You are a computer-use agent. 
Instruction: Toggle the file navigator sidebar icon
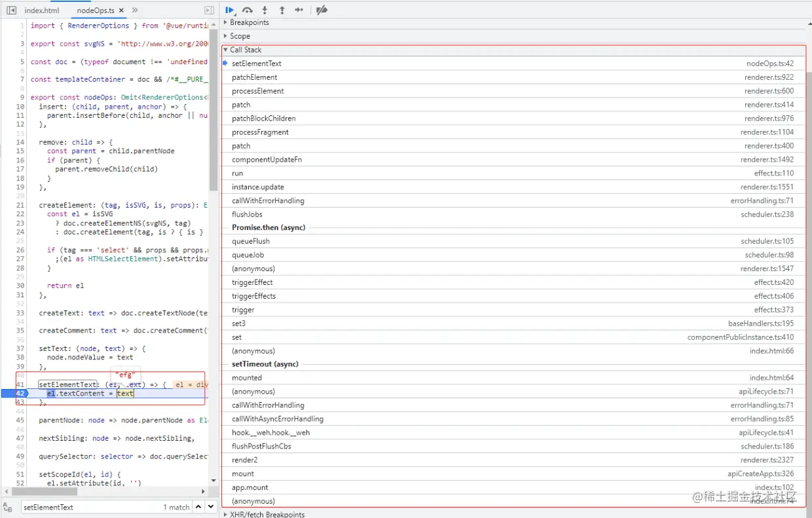(12, 10)
